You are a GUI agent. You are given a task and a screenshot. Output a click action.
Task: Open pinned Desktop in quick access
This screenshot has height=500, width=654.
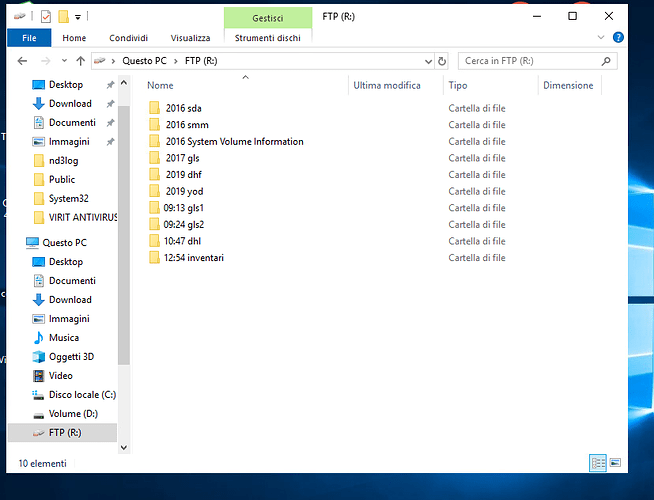pyautogui.click(x=66, y=85)
